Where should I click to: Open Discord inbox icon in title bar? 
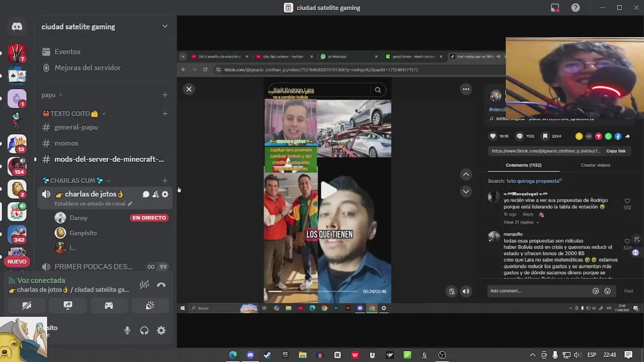point(555,8)
